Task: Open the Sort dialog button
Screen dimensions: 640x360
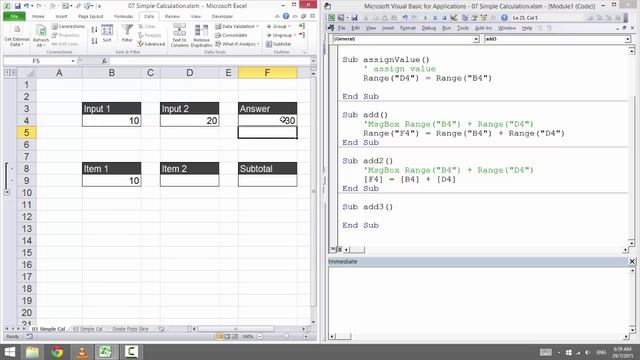Action: point(107,33)
